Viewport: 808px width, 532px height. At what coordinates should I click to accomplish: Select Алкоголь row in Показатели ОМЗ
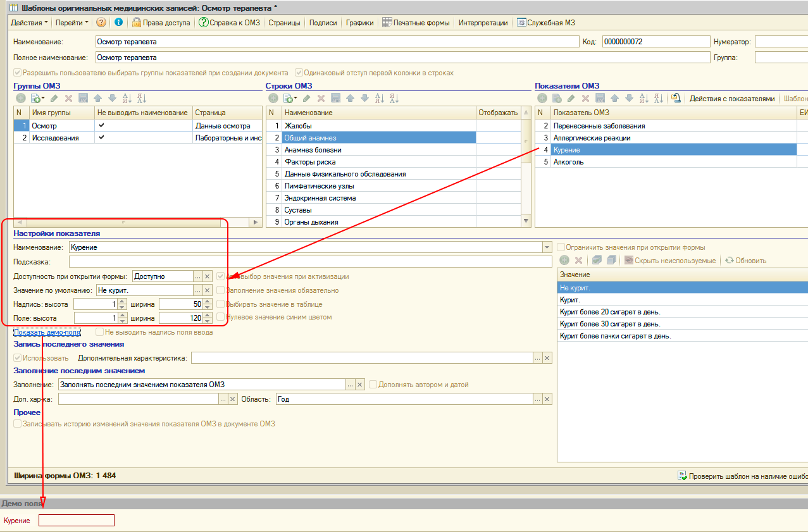click(x=568, y=162)
